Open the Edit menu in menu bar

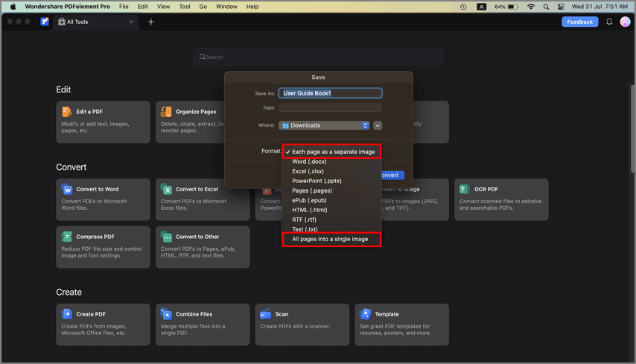coord(142,7)
